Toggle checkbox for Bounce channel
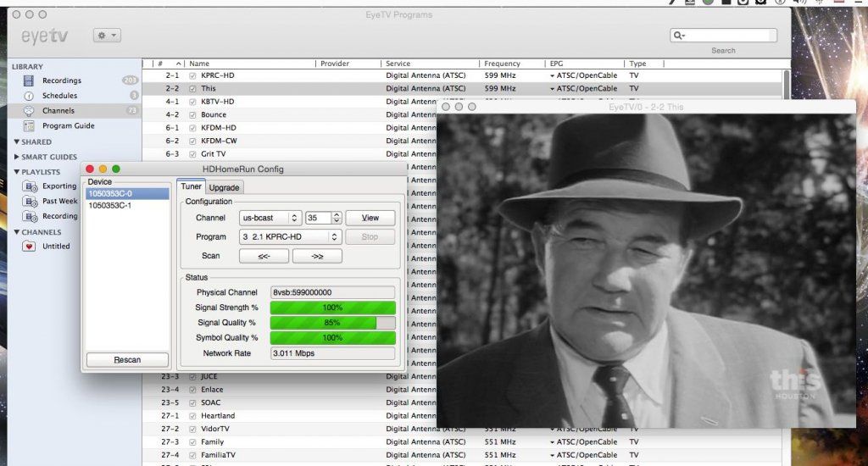The height and width of the screenshot is (466, 868). click(x=192, y=115)
